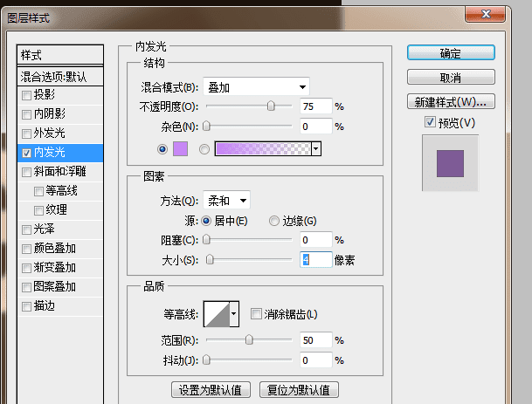Click the 新建样式(W)... button

click(451, 101)
